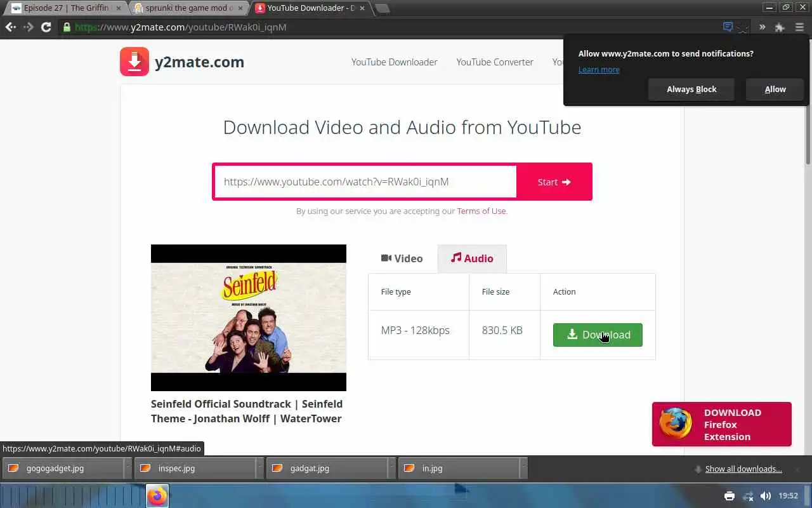
Task: Click the Seinfeld soundtrack video thumbnail
Action: click(x=249, y=317)
